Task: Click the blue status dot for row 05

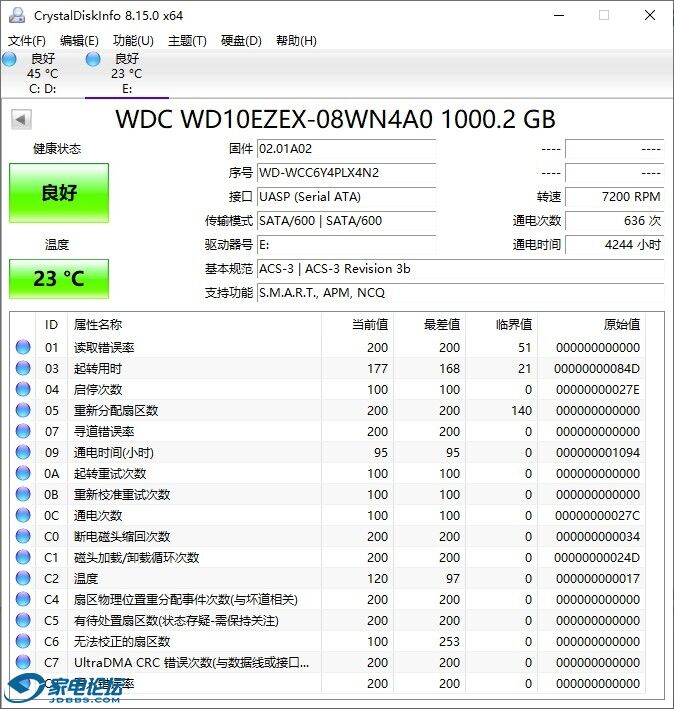Action: (x=23, y=410)
